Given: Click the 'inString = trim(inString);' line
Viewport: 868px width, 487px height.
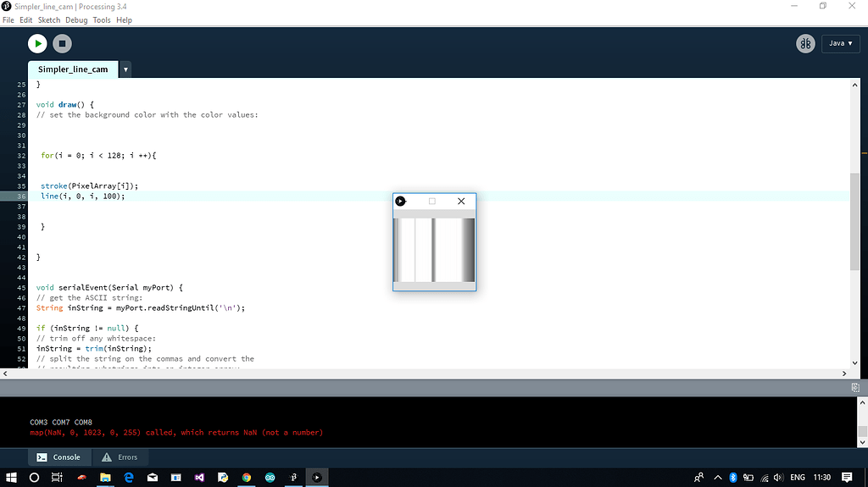Looking at the screenshot, I should pos(93,349).
